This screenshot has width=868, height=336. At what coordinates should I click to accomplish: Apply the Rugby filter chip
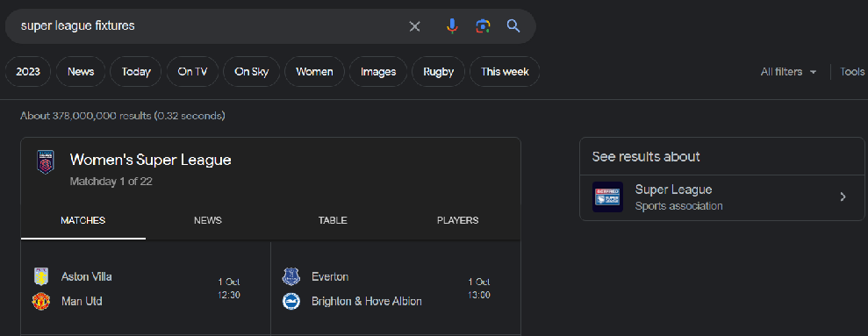pos(439,72)
